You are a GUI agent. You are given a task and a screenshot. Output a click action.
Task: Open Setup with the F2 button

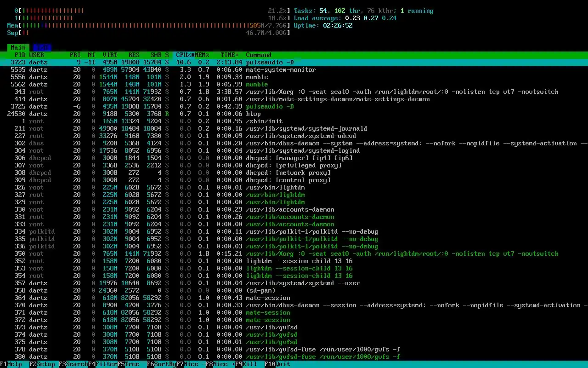[x=44, y=364]
